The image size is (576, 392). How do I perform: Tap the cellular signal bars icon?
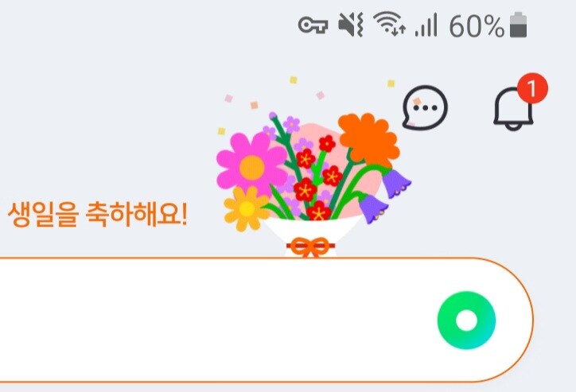click(426, 25)
